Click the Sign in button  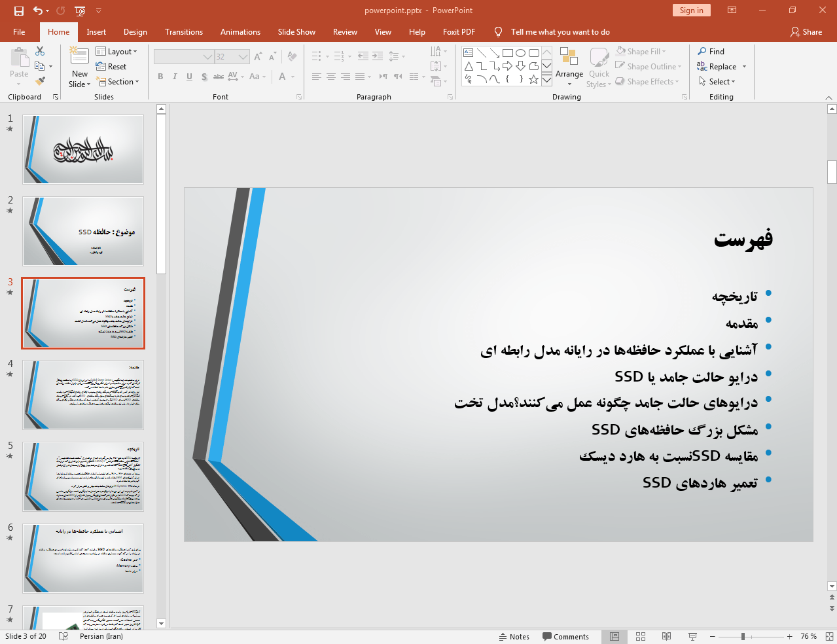pyautogui.click(x=691, y=10)
